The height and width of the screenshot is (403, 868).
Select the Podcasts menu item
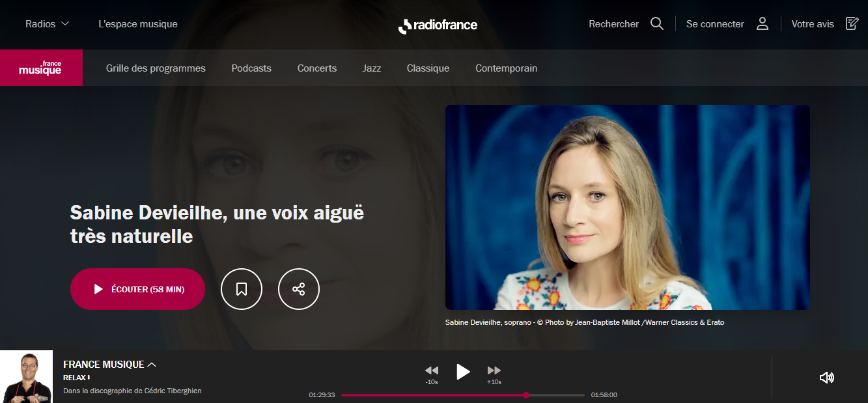(x=251, y=68)
